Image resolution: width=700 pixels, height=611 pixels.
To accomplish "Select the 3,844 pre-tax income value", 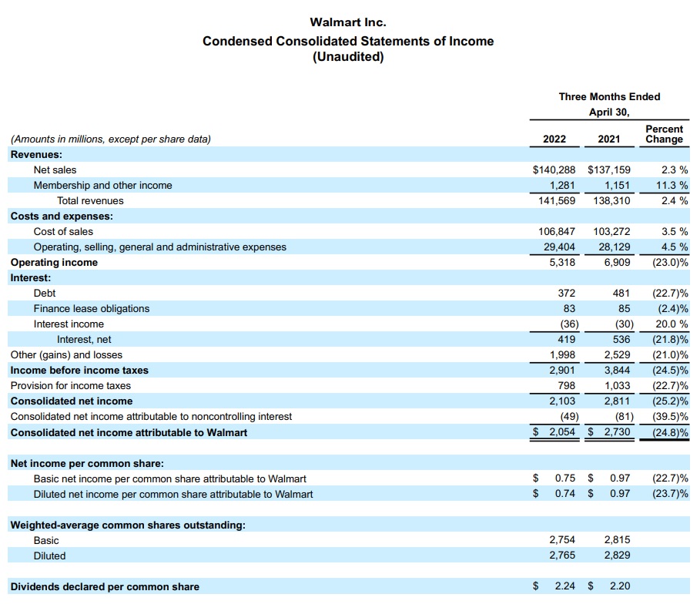I will (617, 371).
